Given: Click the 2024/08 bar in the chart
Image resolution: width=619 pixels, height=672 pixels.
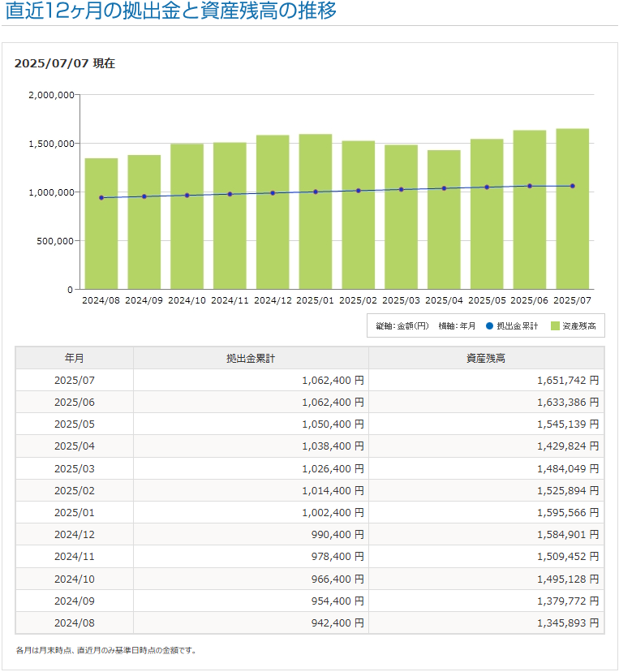Looking at the screenshot, I should 101,224.
